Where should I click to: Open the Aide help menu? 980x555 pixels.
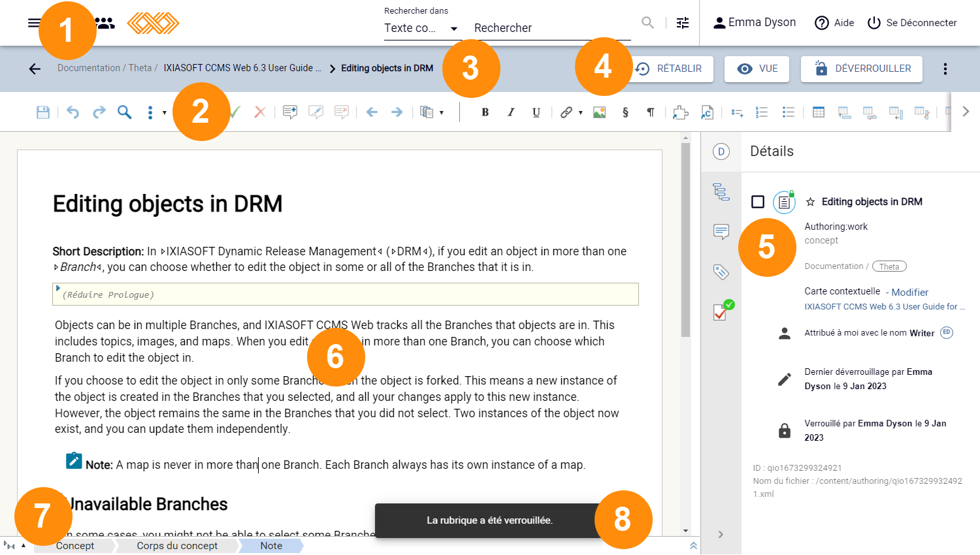pos(834,23)
